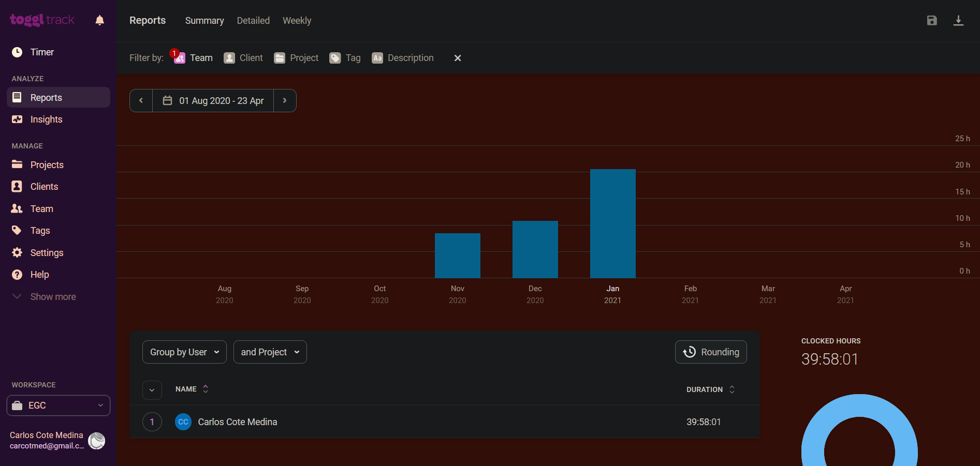Switch to the Weekly tab
980x466 pixels.
pyautogui.click(x=297, y=21)
